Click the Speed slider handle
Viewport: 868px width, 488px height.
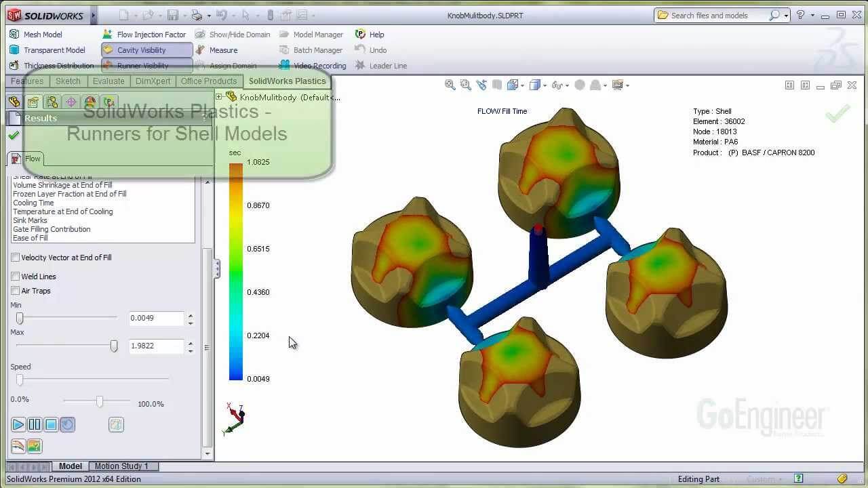(20, 380)
